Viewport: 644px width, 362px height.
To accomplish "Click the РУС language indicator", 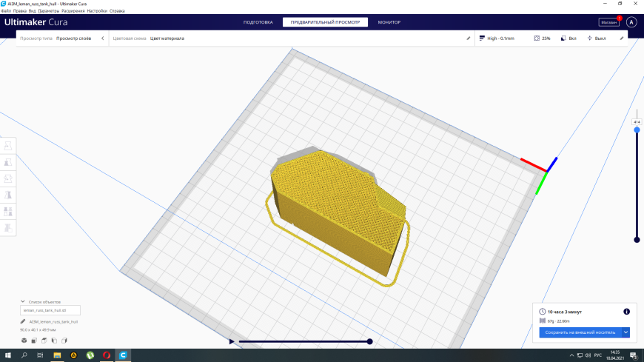I will pyautogui.click(x=597, y=355).
